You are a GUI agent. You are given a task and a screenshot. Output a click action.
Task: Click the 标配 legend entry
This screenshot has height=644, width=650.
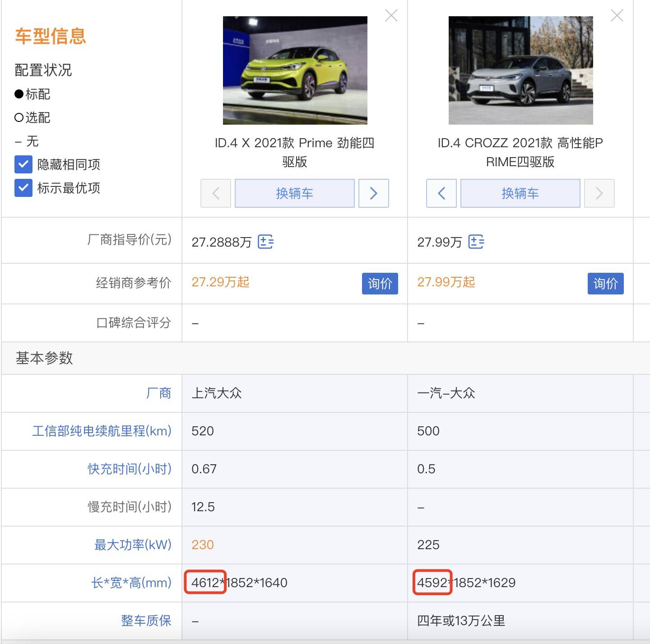pyautogui.click(x=32, y=94)
